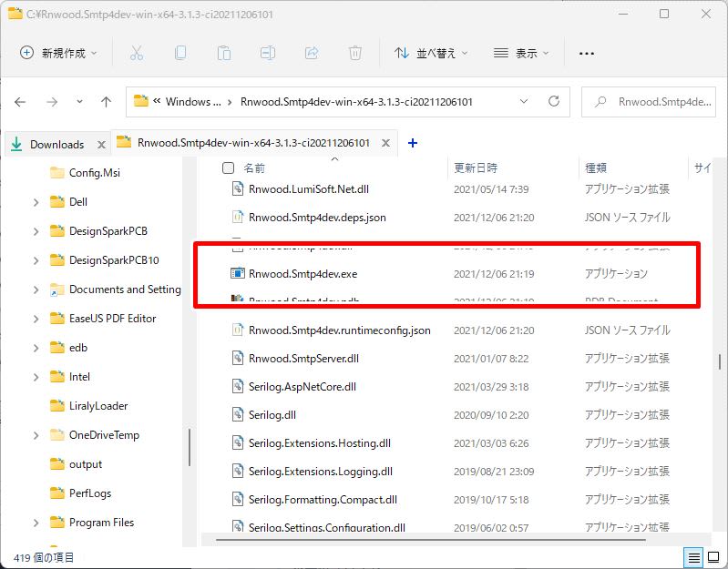Switch to large thumbnails view icon

click(713, 557)
